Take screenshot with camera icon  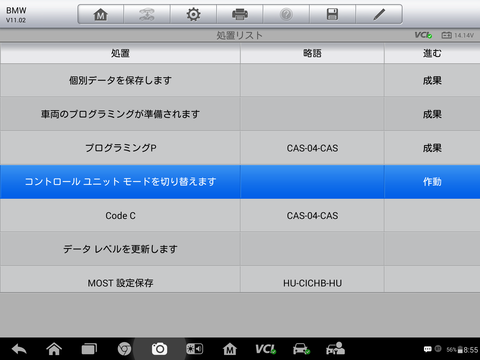159,349
